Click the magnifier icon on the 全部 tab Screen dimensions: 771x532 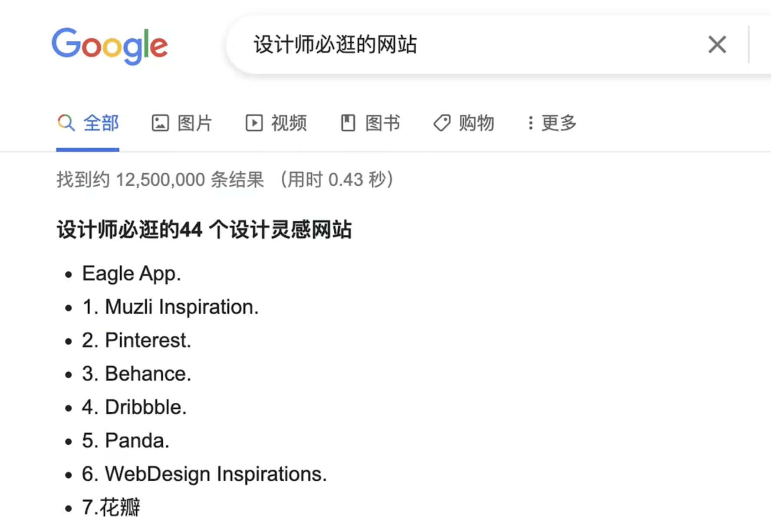click(x=66, y=123)
